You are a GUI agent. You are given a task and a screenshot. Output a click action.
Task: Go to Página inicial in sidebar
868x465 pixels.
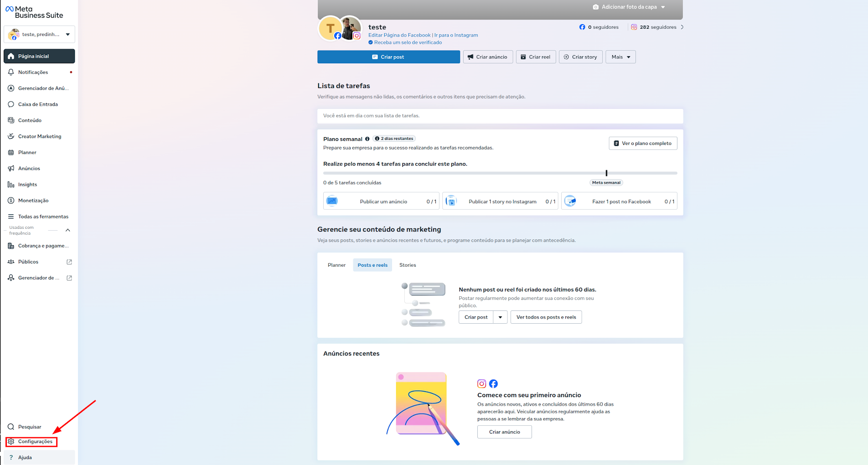coord(39,56)
